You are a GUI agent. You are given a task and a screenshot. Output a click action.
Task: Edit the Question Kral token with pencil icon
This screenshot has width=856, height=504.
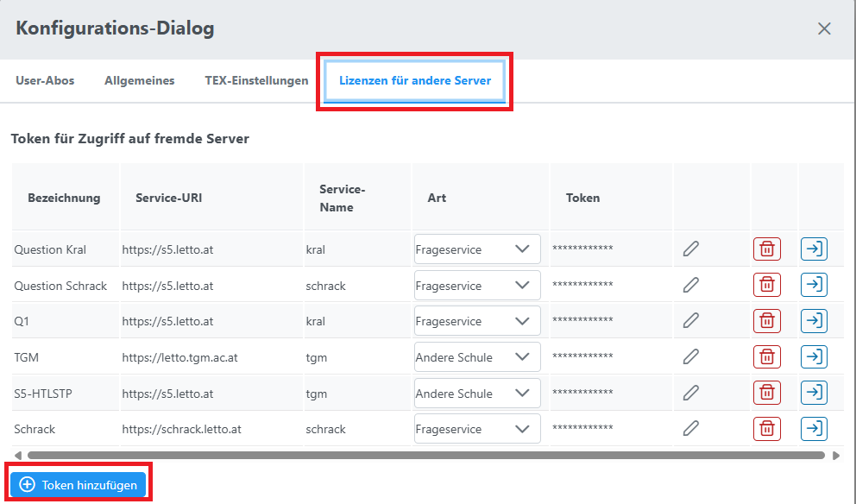(x=690, y=249)
